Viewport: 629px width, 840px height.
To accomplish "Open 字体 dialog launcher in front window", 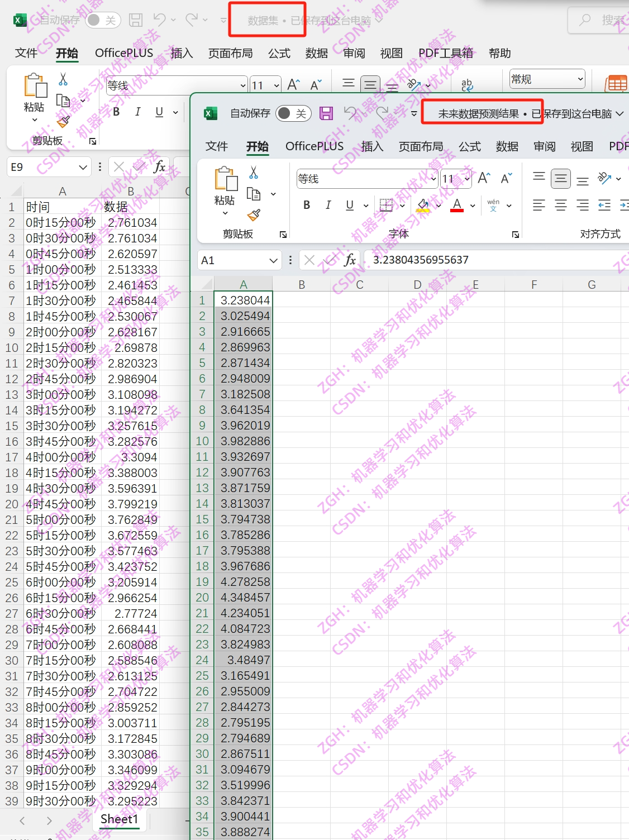I will (515, 235).
